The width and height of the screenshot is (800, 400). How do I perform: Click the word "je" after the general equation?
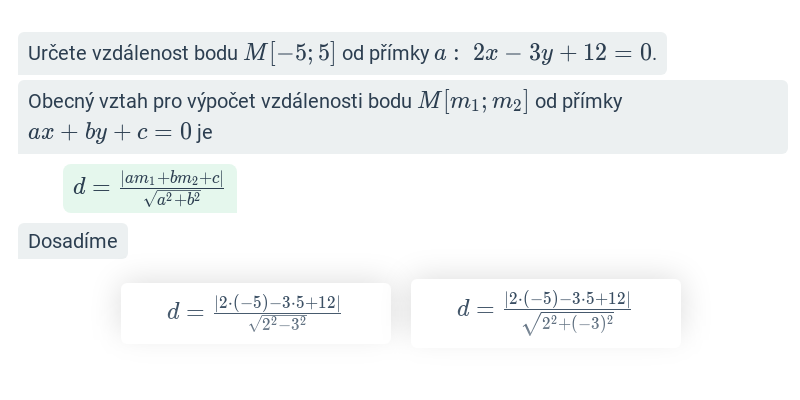(x=204, y=133)
